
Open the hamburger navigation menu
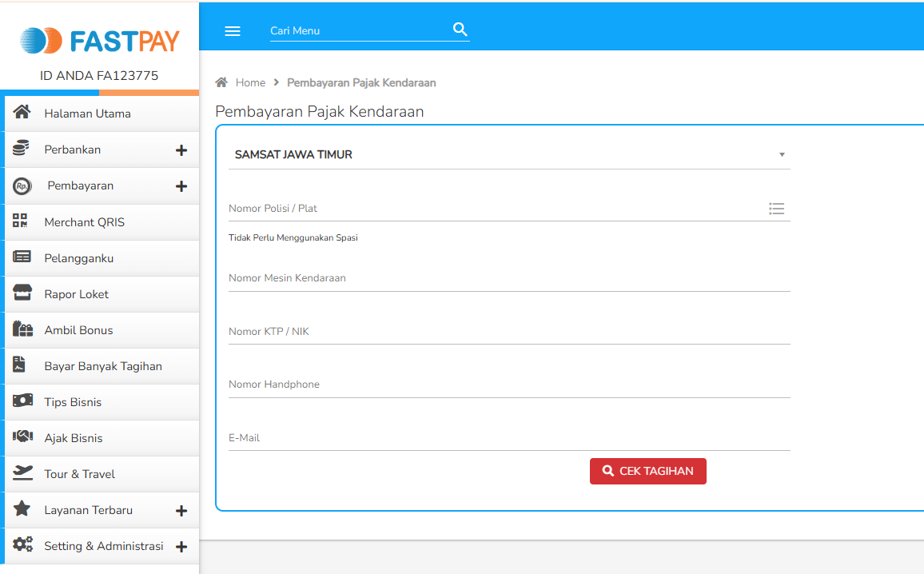[233, 31]
